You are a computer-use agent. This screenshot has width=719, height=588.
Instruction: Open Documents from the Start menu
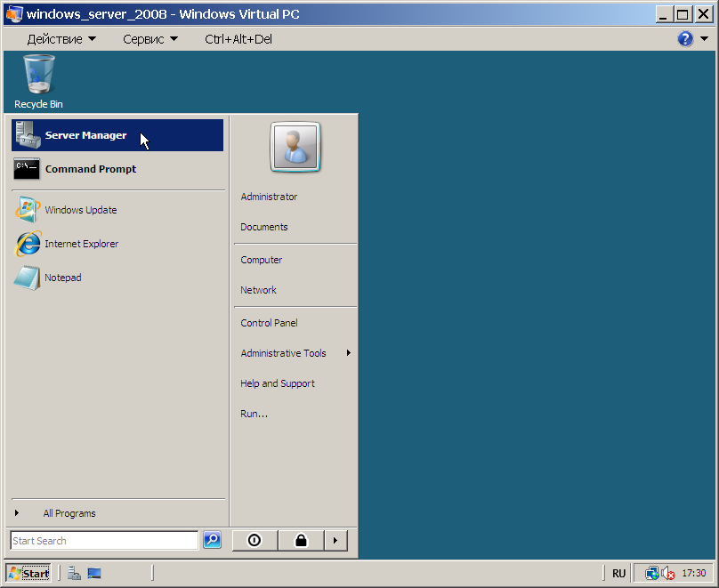click(264, 227)
